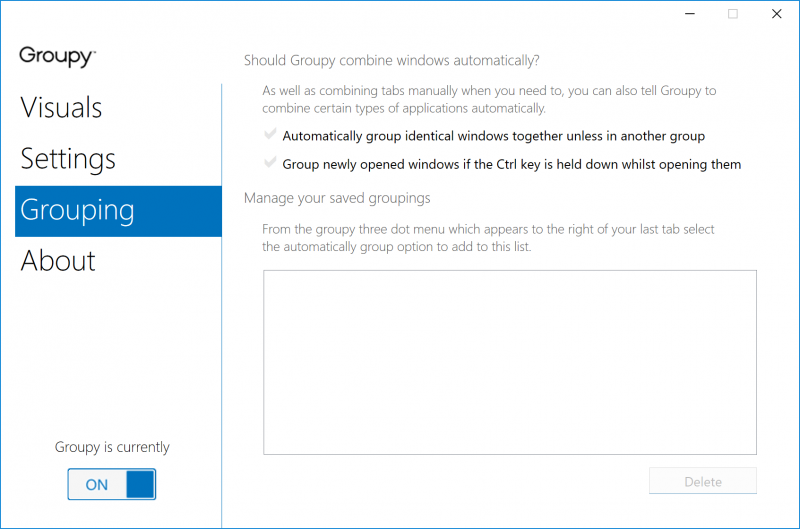Turn off the Groupy ON switch
Viewport: 800px width, 529px height.
(x=111, y=485)
